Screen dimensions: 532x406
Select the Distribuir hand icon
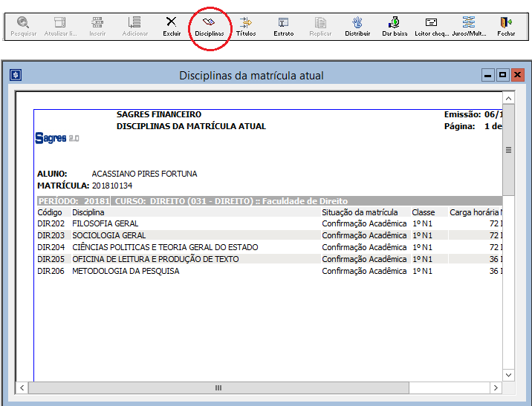coord(357,26)
